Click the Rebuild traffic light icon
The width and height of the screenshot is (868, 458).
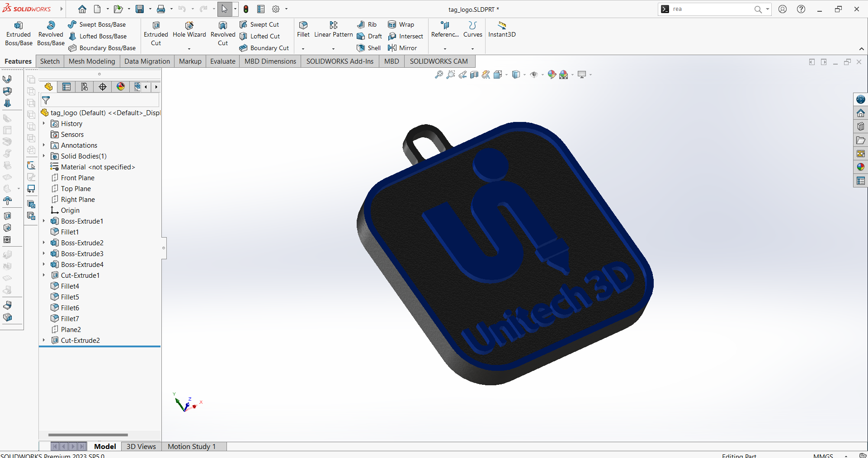click(246, 9)
